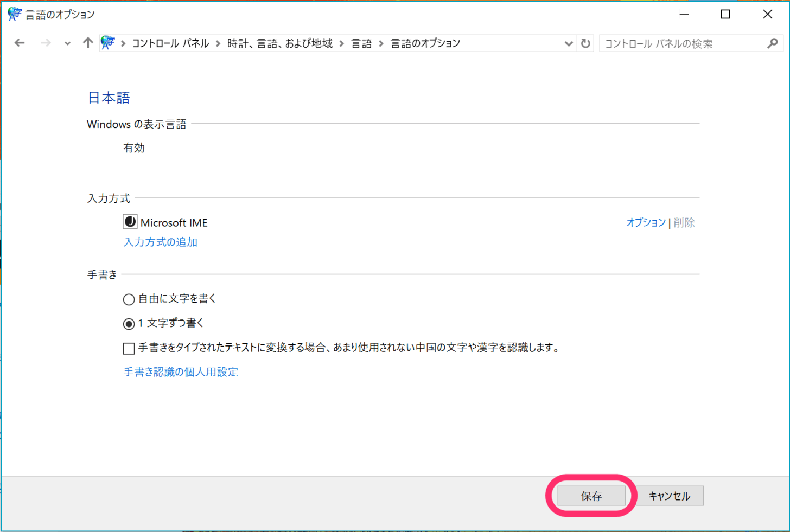The image size is (790, 532).
Task: Click the Microsoft IME label text
Action: pos(174,222)
